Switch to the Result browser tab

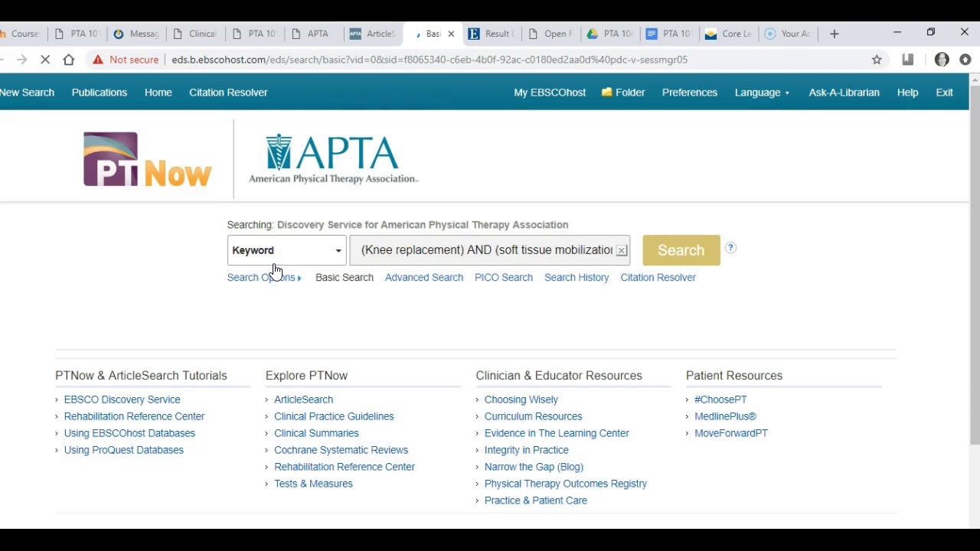[492, 34]
